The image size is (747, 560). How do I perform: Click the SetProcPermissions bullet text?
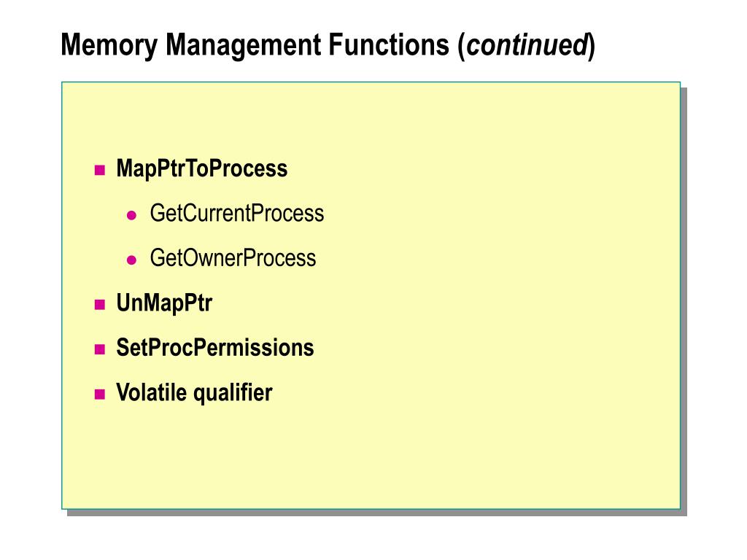215,348
